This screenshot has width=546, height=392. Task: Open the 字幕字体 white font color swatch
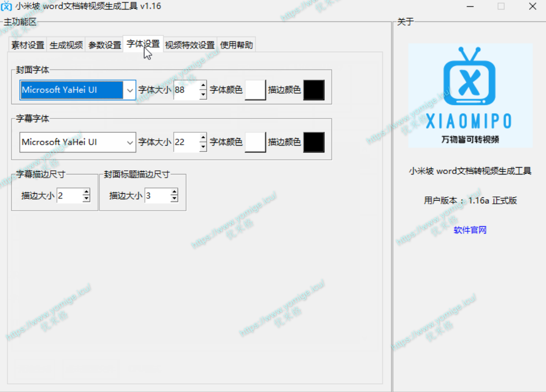pyautogui.click(x=255, y=142)
